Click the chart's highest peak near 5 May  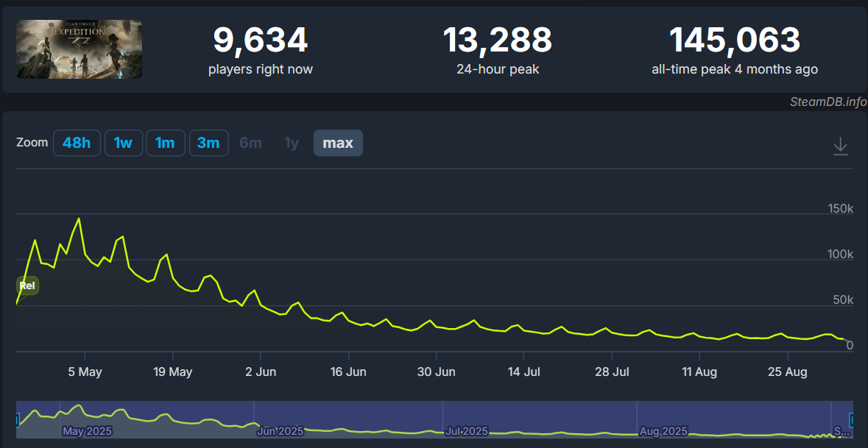(79, 218)
